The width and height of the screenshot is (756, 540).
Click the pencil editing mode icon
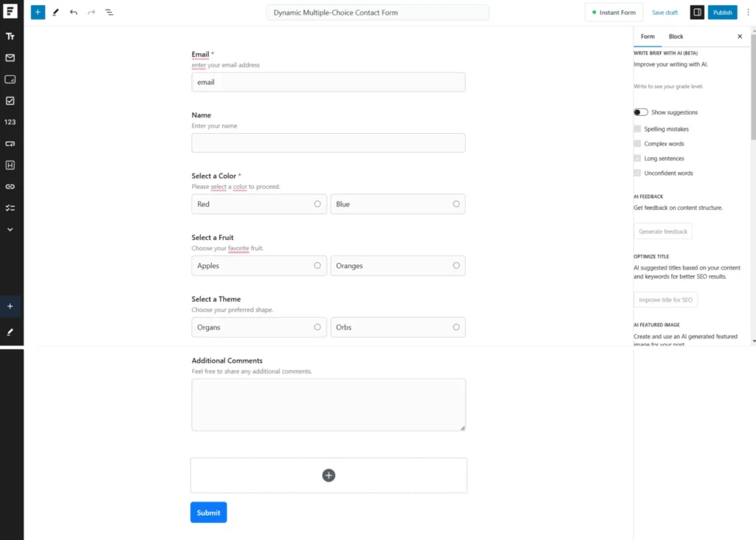tap(54, 12)
